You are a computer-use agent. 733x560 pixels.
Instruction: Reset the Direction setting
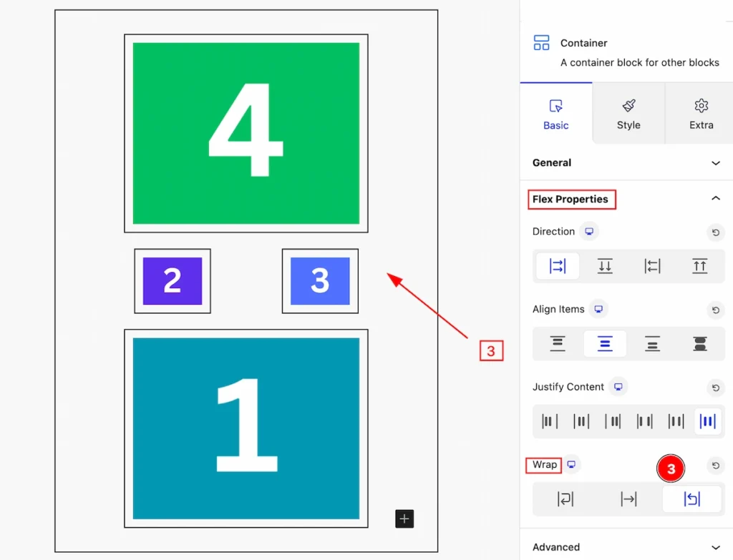click(715, 232)
